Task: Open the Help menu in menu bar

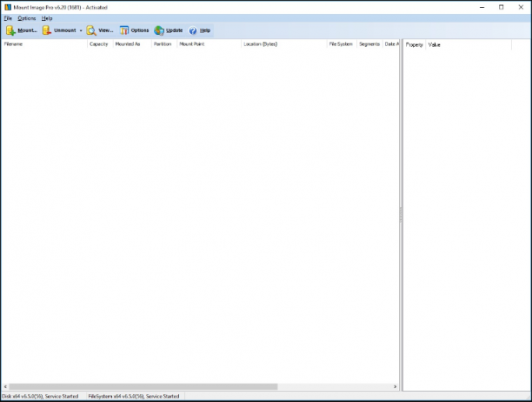Action: click(x=47, y=18)
